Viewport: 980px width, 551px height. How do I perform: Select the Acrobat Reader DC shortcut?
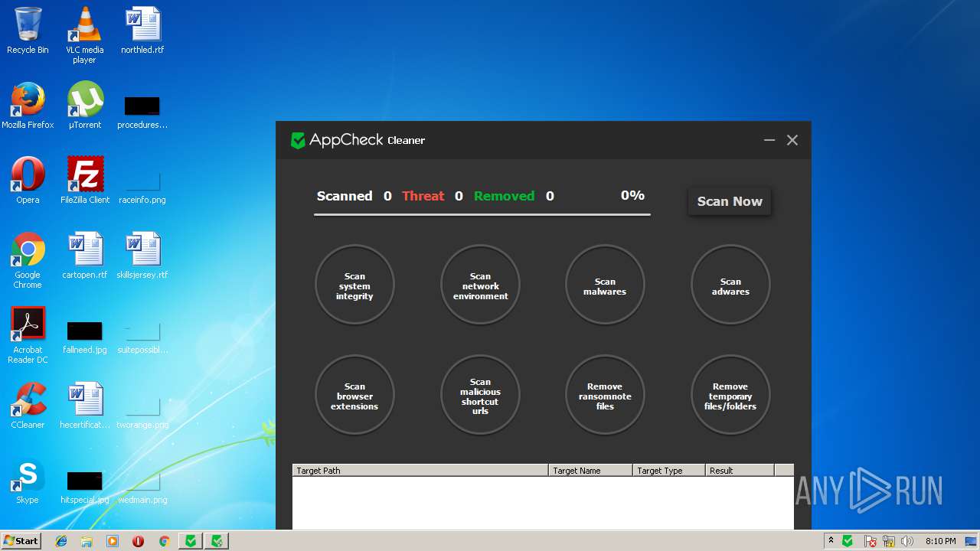point(28,336)
